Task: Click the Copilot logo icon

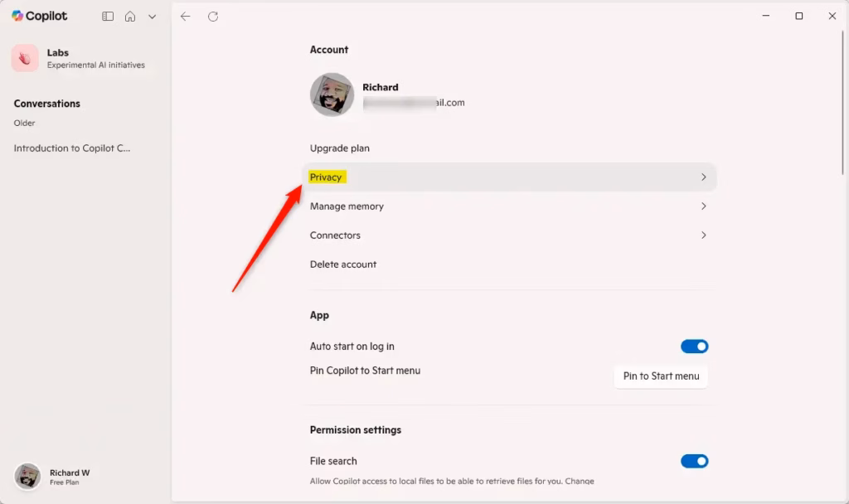Action: 17,16
